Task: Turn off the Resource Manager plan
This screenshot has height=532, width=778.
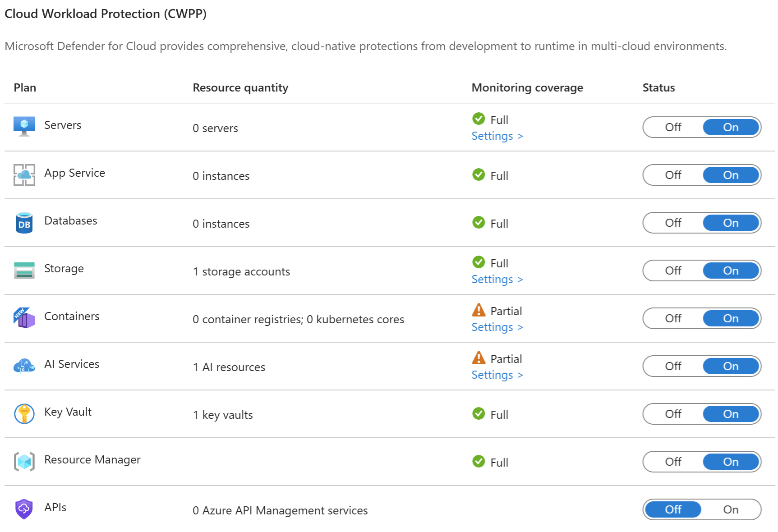Action: point(673,462)
